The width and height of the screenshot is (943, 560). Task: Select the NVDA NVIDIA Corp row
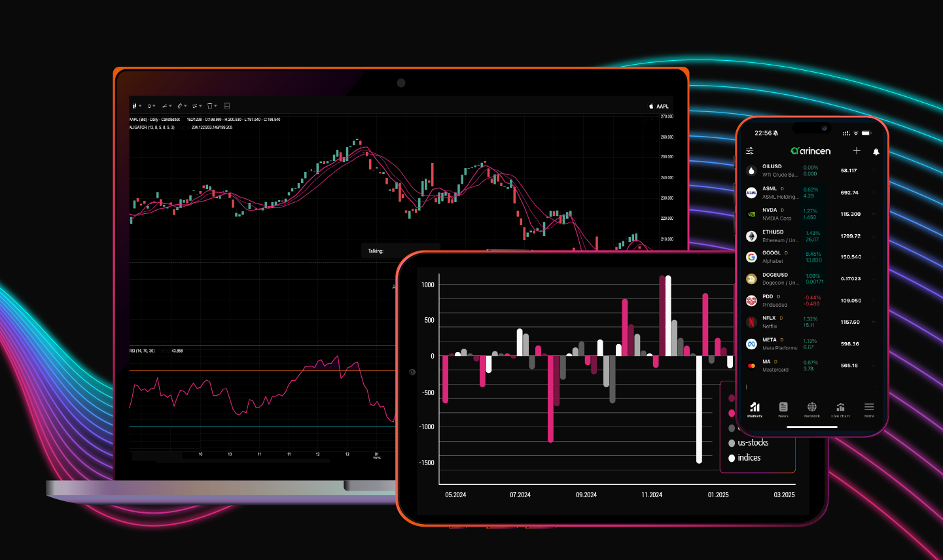(x=811, y=214)
